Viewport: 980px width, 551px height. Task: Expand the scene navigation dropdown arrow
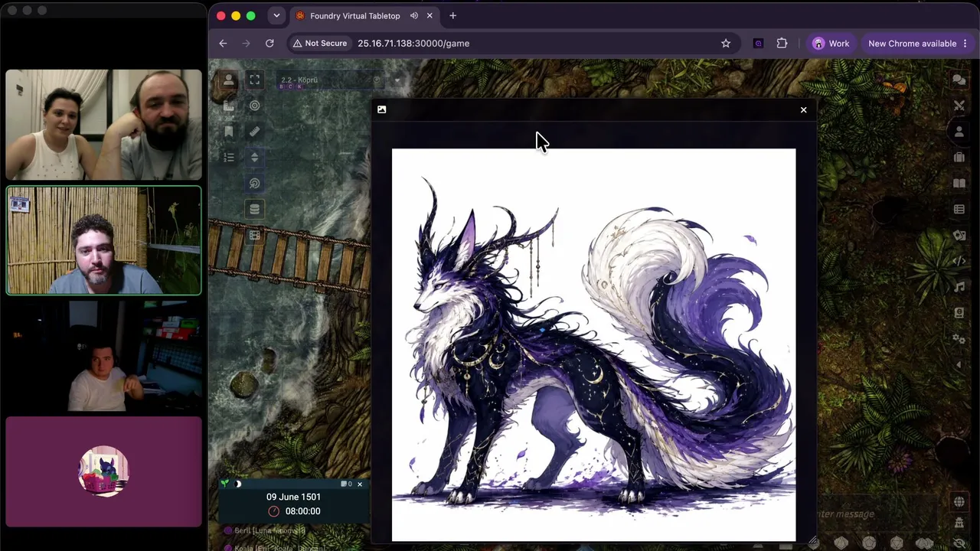coord(397,80)
